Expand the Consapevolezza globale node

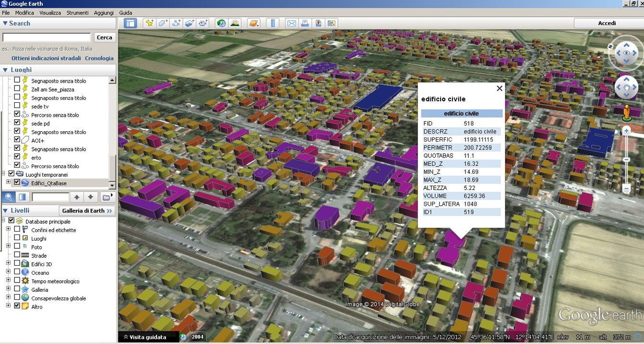click(x=8, y=298)
